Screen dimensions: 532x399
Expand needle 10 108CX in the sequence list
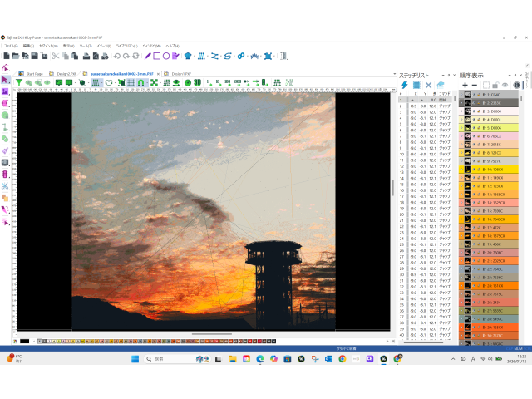(x=462, y=169)
